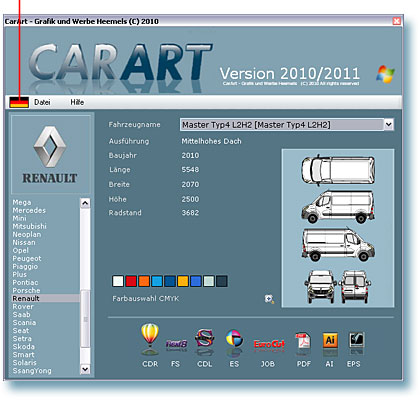The width and height of the screenshot is (420, 400).
Task: Select Seat in the brand list
Action: tap(21, 330)
